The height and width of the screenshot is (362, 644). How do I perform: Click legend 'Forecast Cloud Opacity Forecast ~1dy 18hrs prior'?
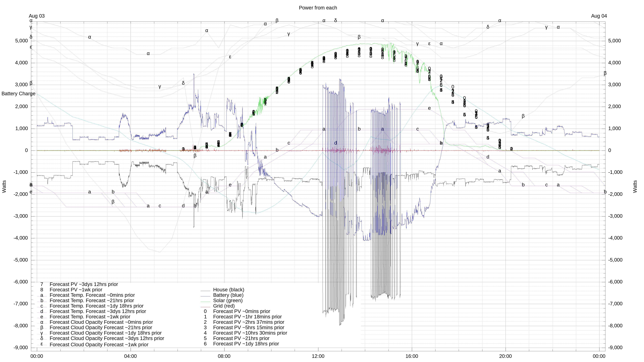(x=106, y=333)
